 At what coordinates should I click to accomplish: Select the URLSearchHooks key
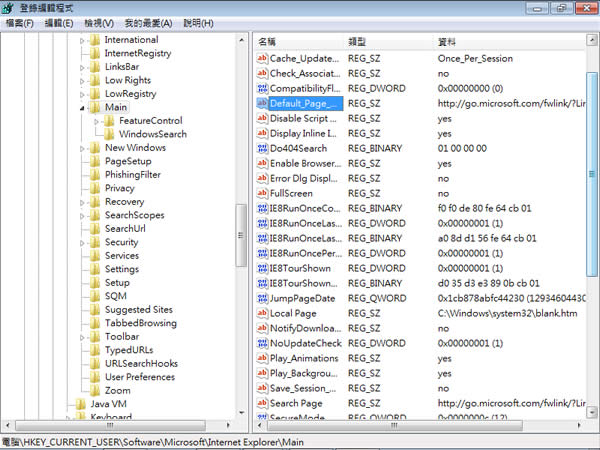tap(141, 364)
